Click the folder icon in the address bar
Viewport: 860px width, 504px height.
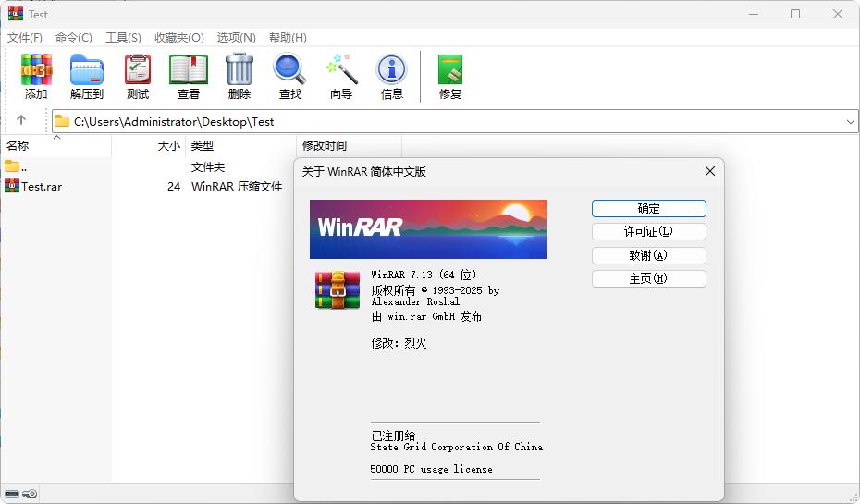pos(62,121)
